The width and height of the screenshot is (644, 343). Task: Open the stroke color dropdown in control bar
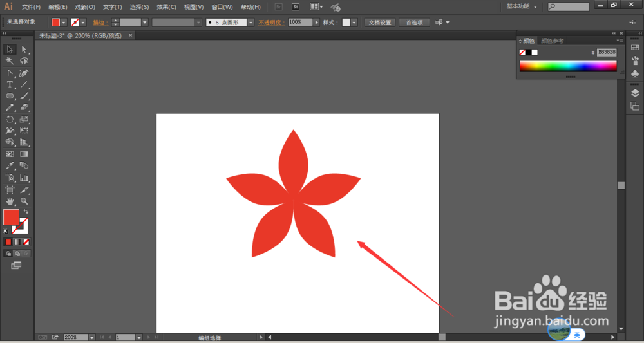[83, 23]
